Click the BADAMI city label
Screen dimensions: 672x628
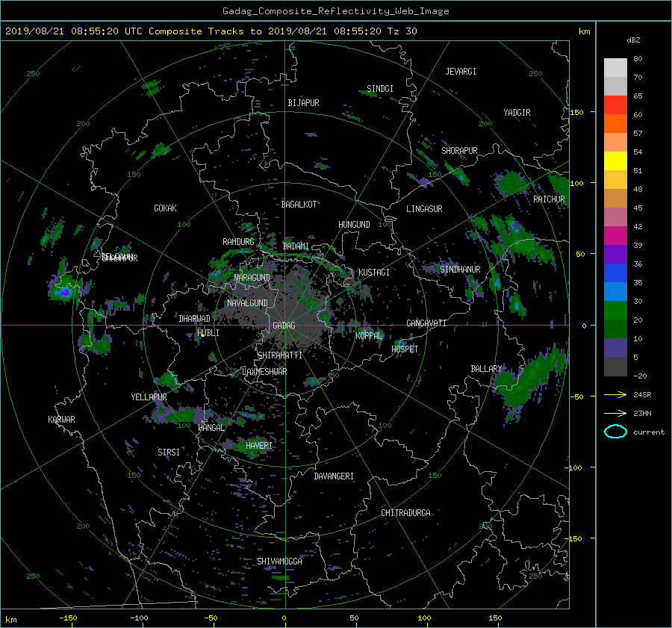point(296,246)
